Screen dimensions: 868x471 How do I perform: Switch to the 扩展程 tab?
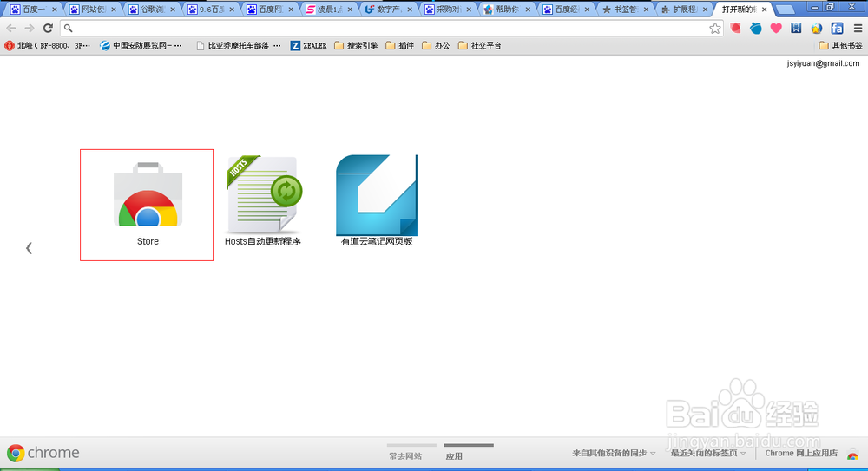pos(685,10)
